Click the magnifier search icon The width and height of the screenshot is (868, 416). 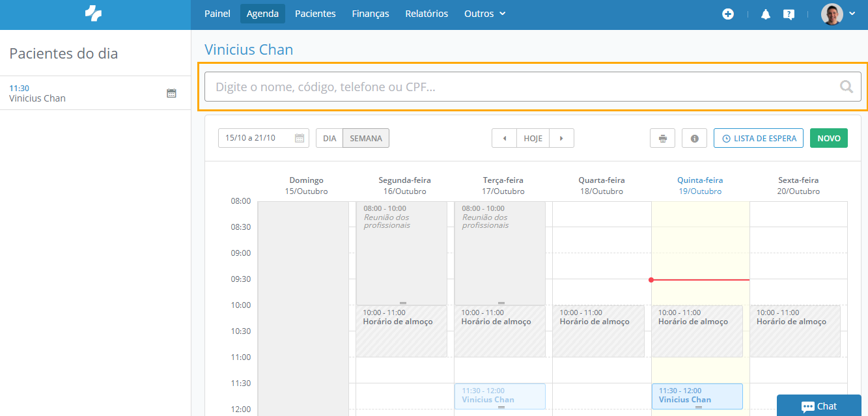pos(847,87)
